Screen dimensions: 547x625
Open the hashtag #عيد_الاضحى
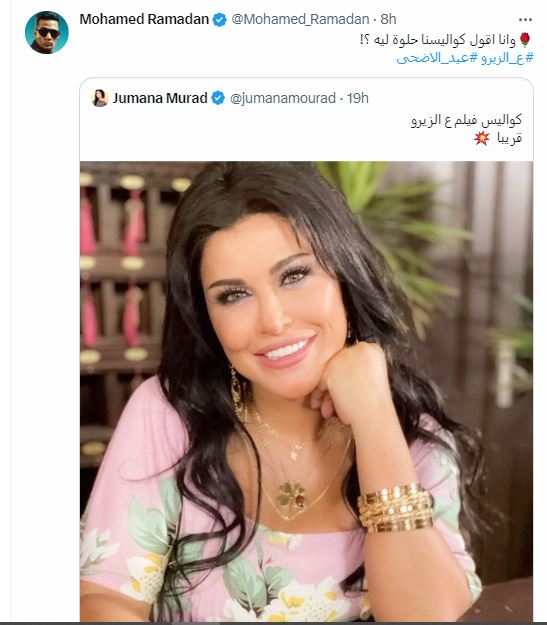[437, 58]
